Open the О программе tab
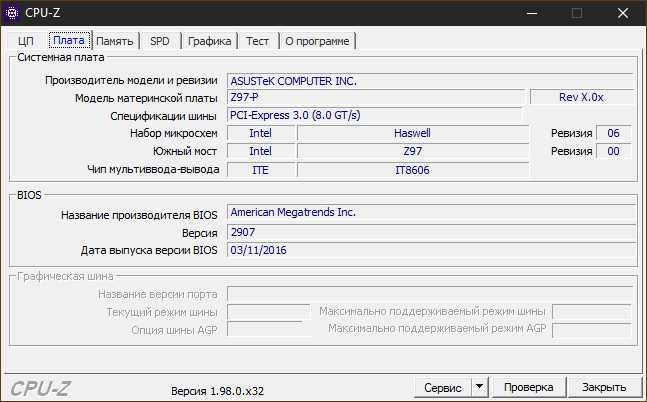The width and height of the screenshot is (647, 402). 317,41
